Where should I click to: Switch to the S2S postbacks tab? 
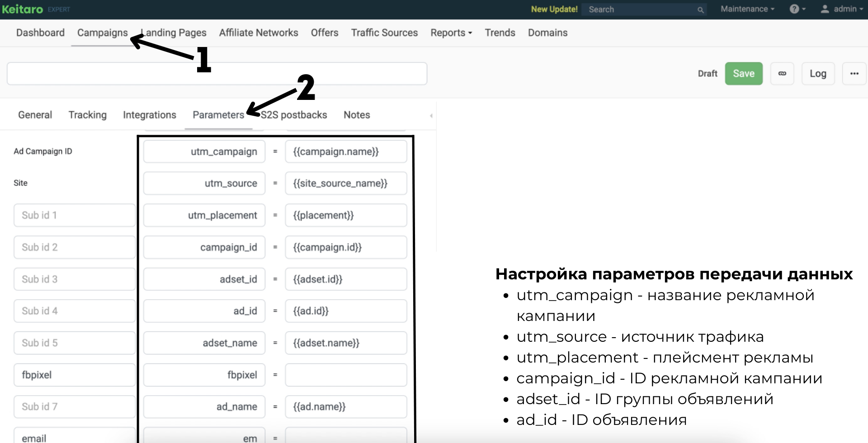tap(294, 115)
